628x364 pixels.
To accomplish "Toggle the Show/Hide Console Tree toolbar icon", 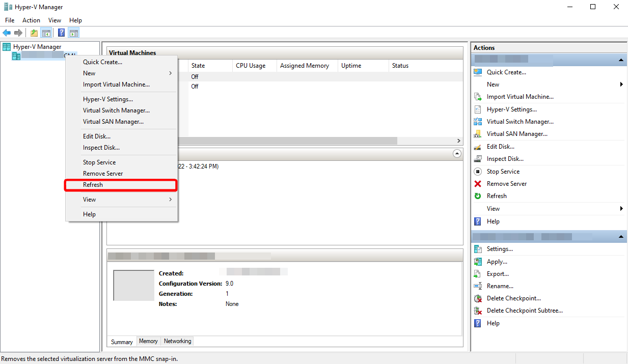I will (46, 33).
